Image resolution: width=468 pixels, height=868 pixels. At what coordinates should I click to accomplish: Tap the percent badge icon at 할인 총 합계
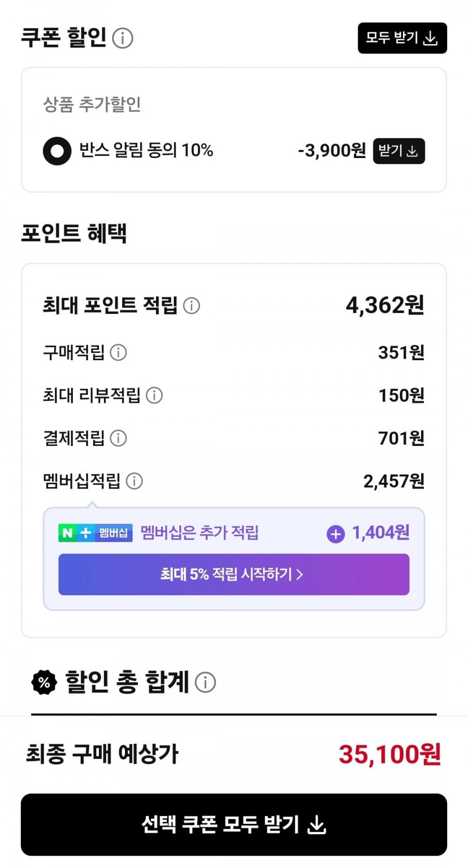(x=44, y=682)
